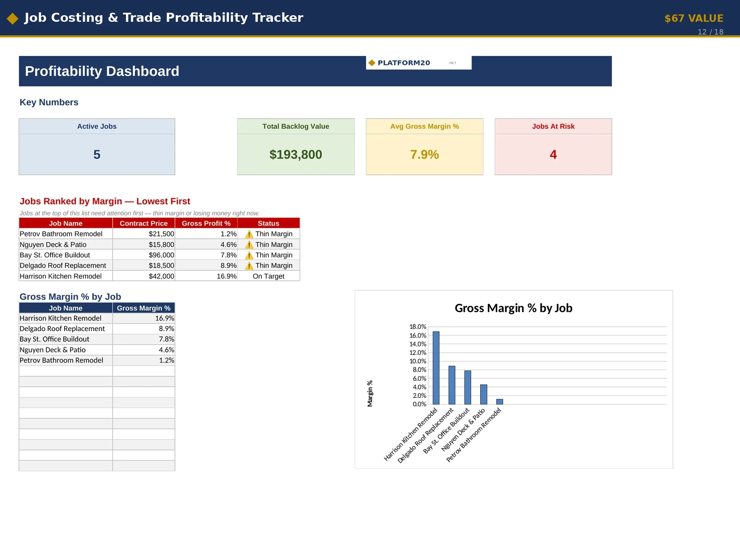740x560 pixels.
Task: Click the Harrison Kitchen Remodel chart bar
Action: coord(436,368)
